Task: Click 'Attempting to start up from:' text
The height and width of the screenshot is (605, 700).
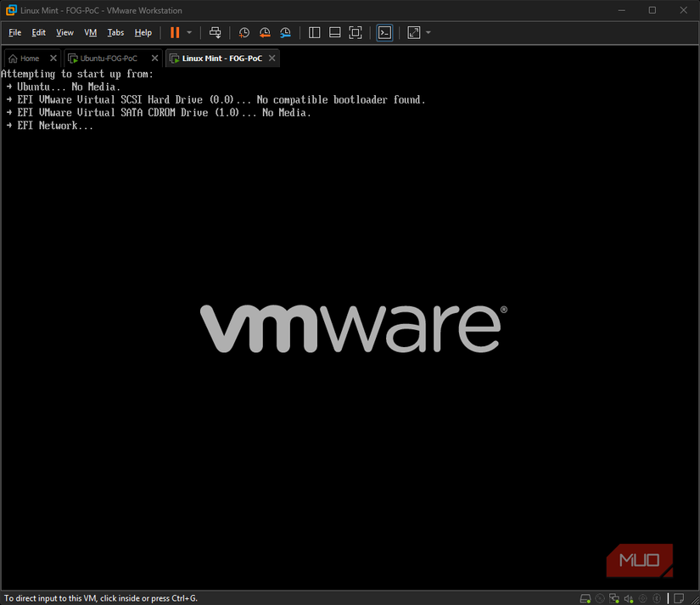Action: (x=77, y=74)
